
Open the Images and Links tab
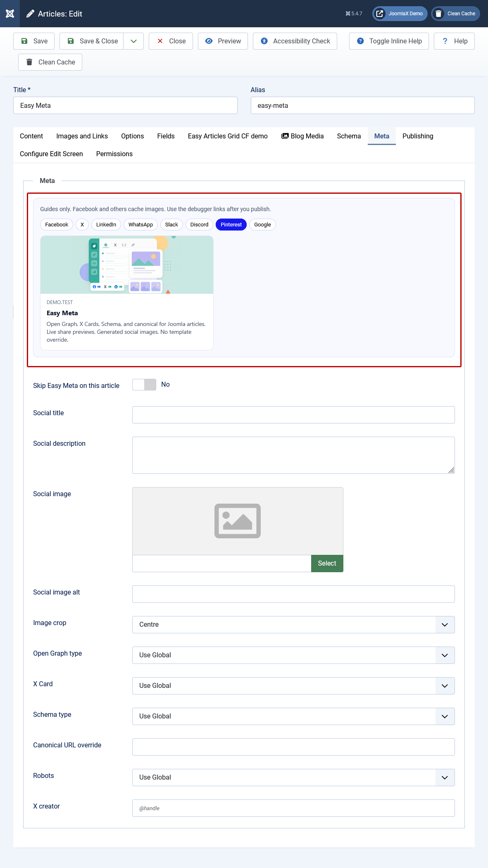pyautogui.click(x=82, y=136)
